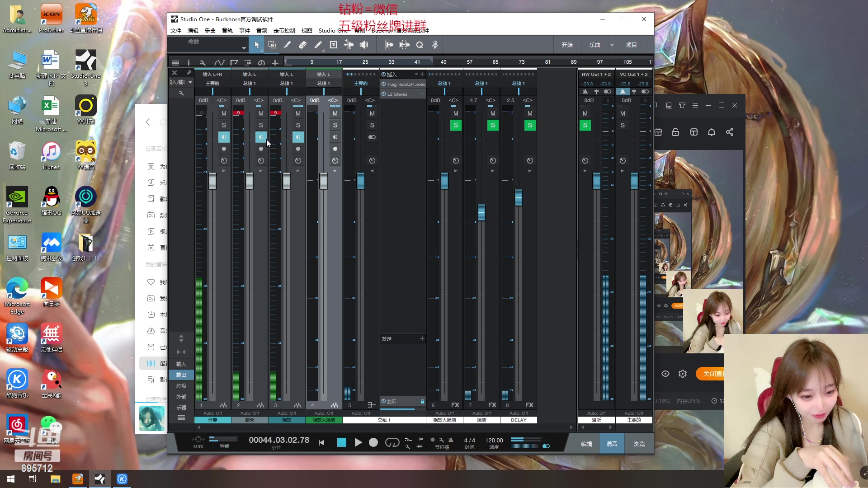
Task: Add an insert with plus icon
Action: (422, 74)
